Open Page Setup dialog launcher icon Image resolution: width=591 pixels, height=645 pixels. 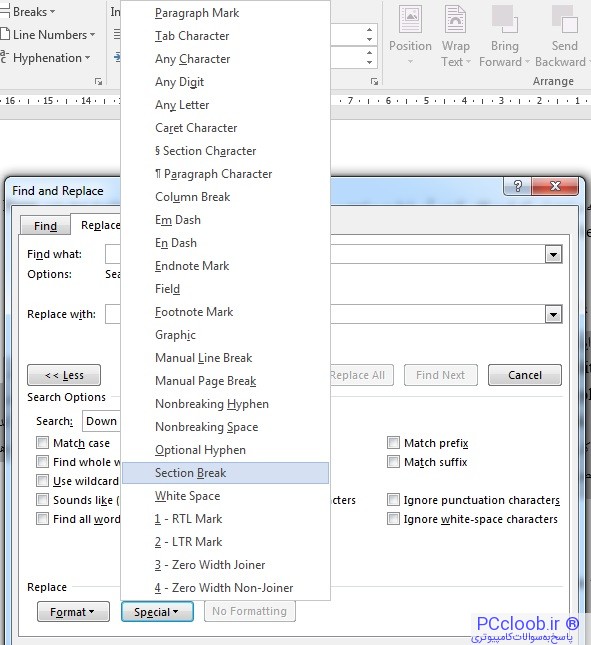98,81
